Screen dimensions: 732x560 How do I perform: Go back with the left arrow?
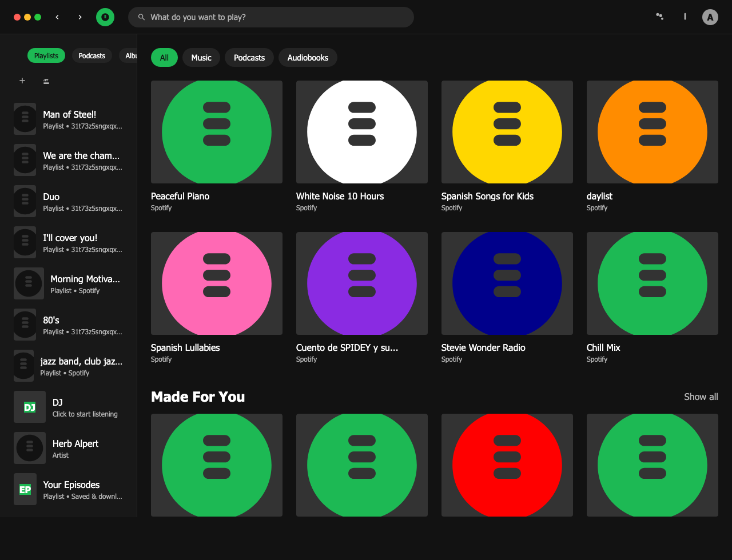coord(57,17)
